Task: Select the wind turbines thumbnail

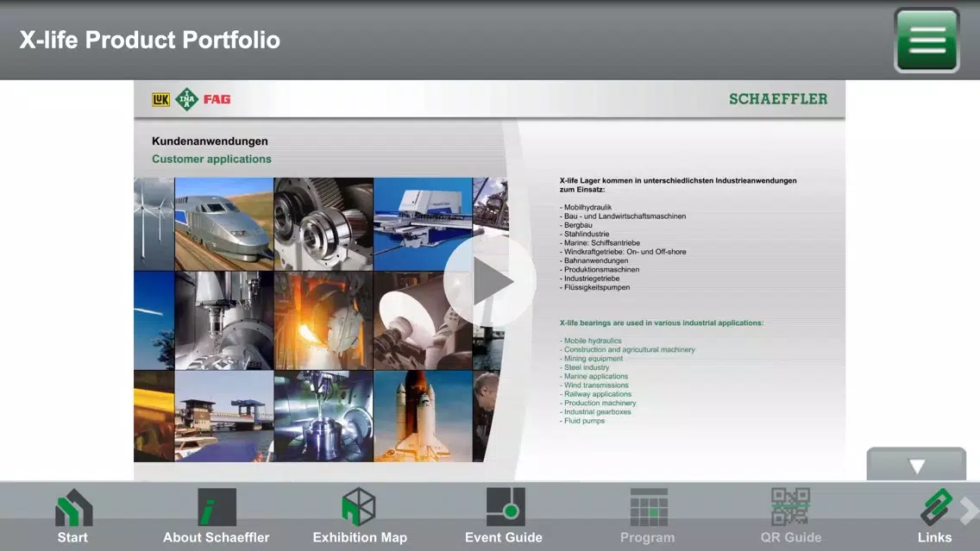Action: (x=154, y=223)
